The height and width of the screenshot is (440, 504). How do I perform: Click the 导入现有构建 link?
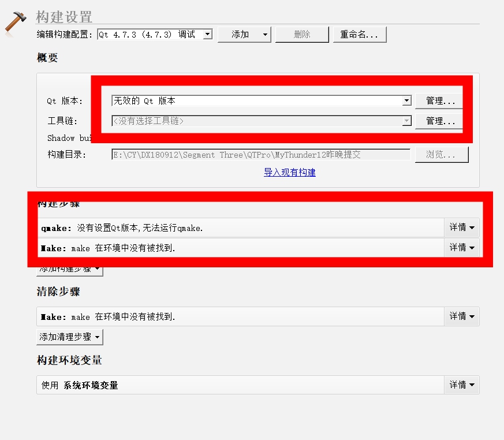[x=289, y=173]
